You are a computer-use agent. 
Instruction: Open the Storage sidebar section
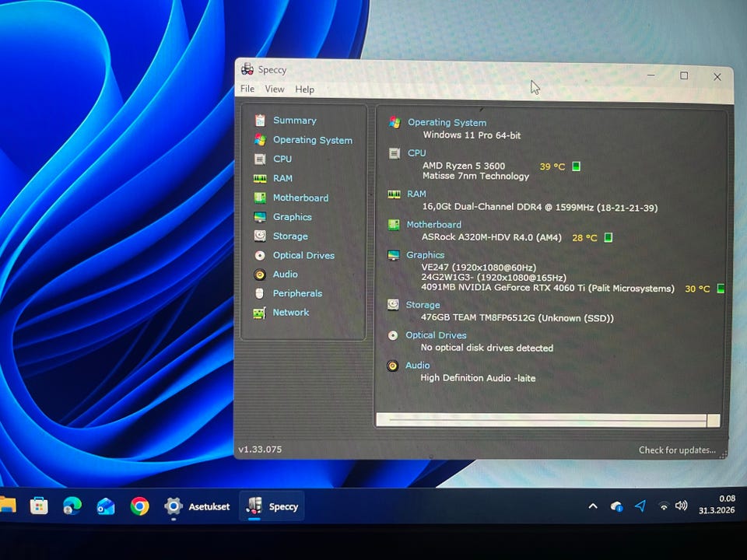[x=290, y=236]
